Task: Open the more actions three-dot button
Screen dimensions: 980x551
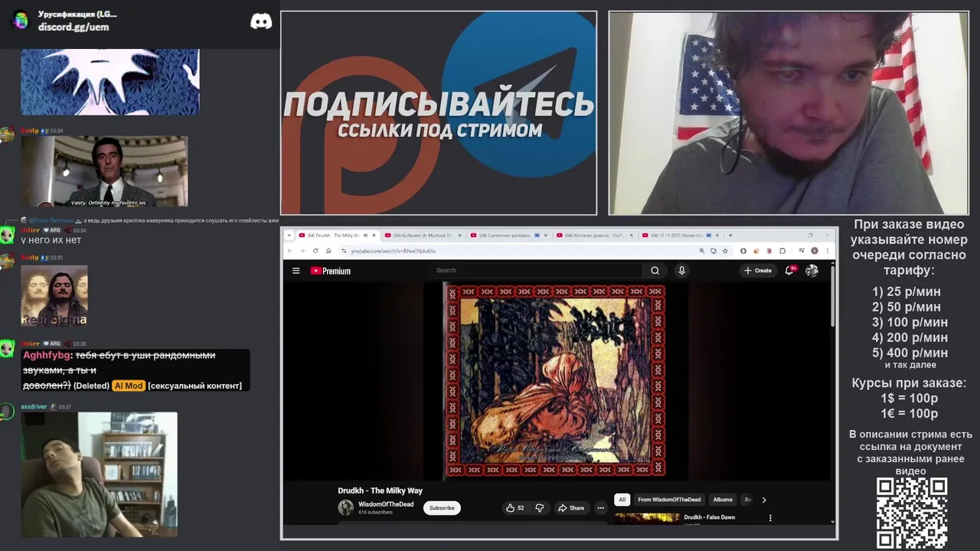Action: [x=601, y=507]
